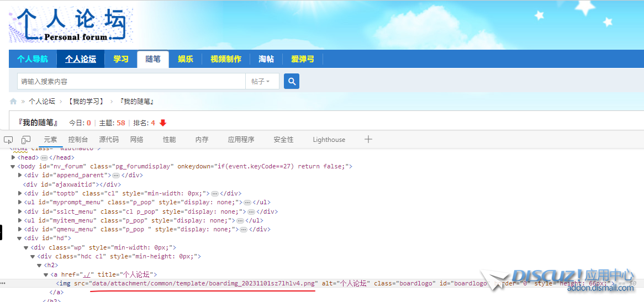This screenshot has width=644, height=302.
Task: Click the search content input field
Action: click(x=131, y=81)
